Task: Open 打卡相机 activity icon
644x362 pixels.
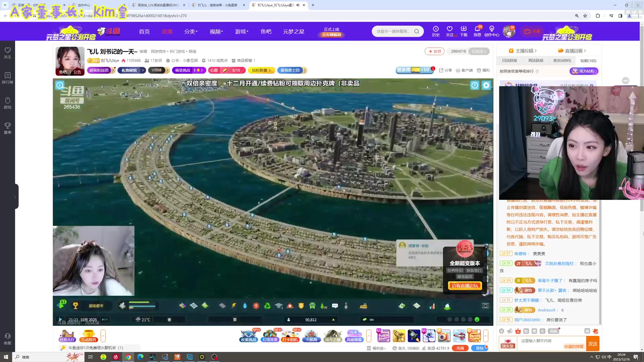Action: [290, 336]
